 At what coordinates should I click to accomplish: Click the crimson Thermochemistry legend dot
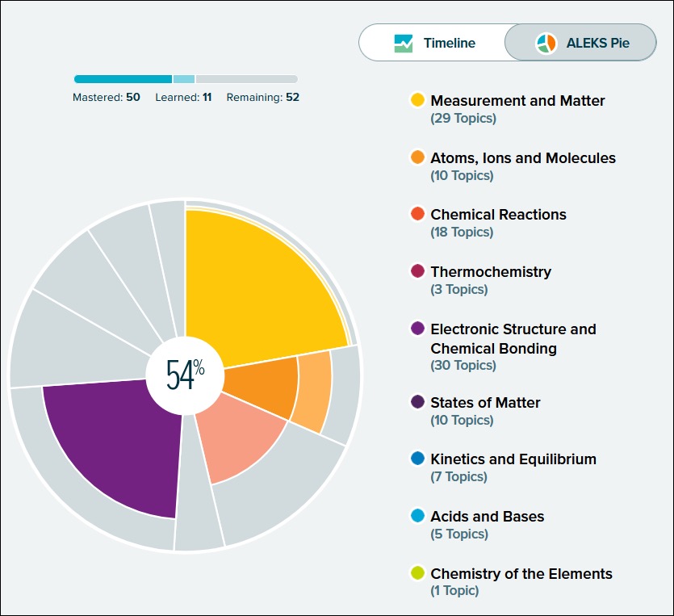417,272
